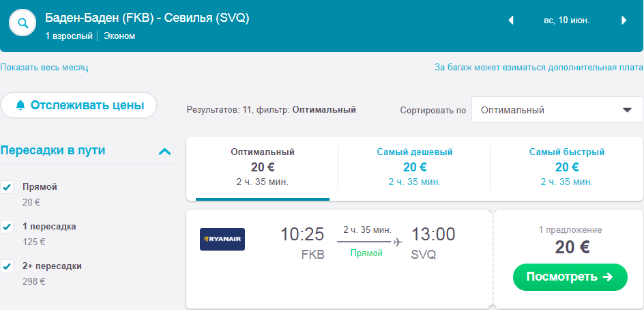Select the Оптимальный tab
644x310 pixels.
pyautogui.click(x=263, y=167)
